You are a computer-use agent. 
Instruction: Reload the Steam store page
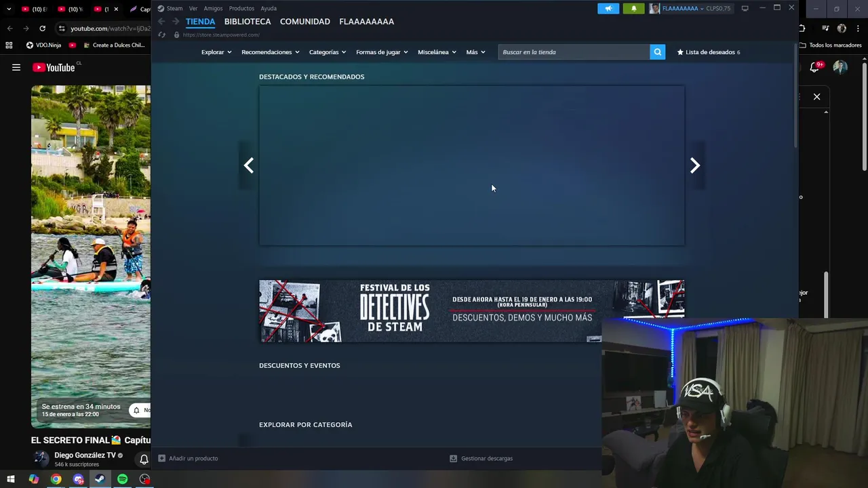coord(161,35)
